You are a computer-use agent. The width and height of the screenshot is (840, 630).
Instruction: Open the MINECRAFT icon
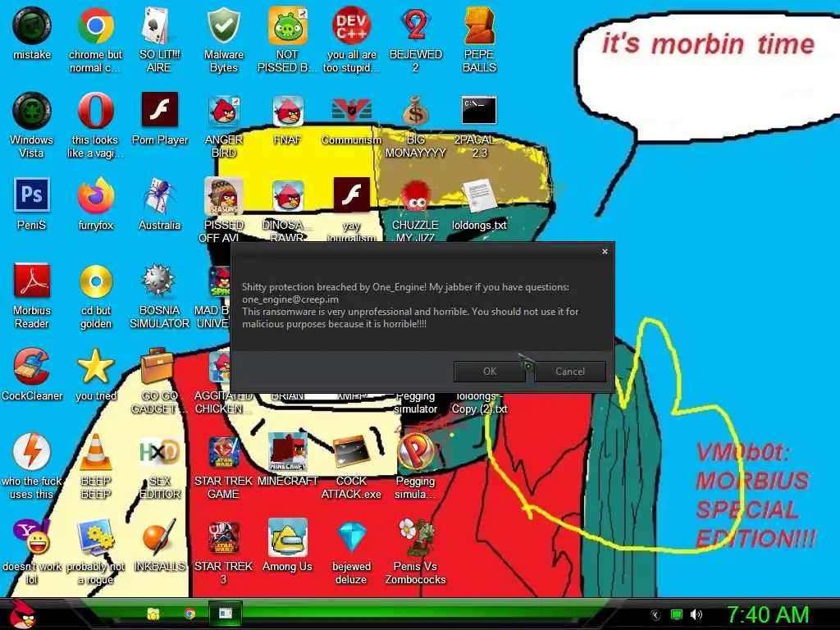click(x=288, y=452)
